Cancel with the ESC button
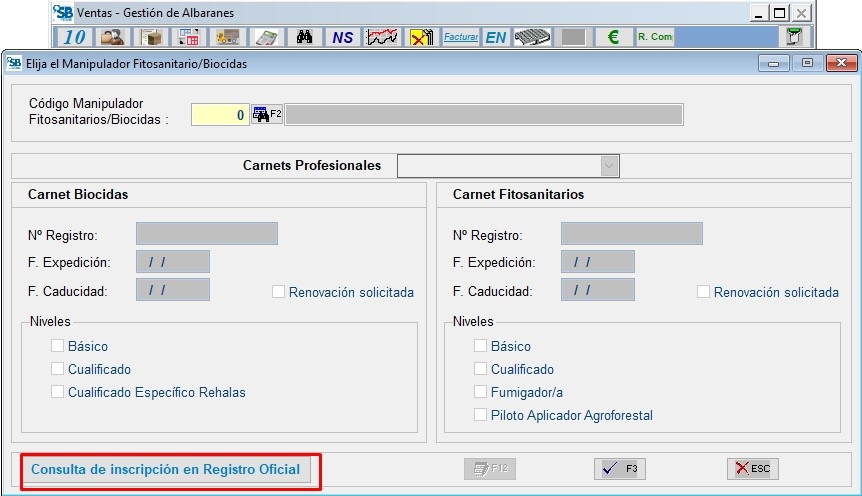Image resolution: width=862 pixels, height=496 pixels. [x=753, y=469]
